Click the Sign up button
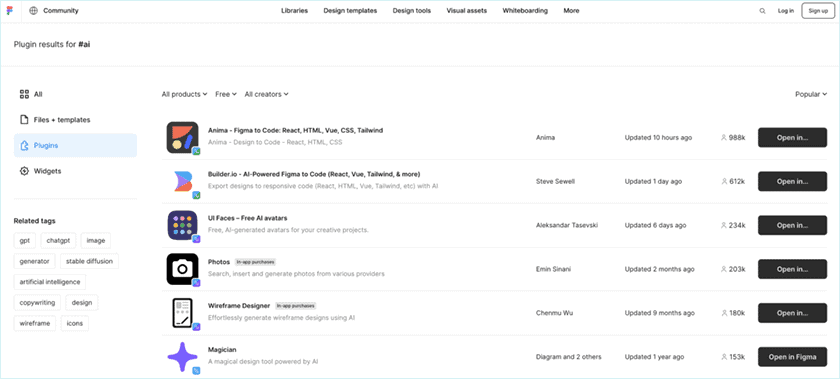840x379 pixels. tap(818, 11)
